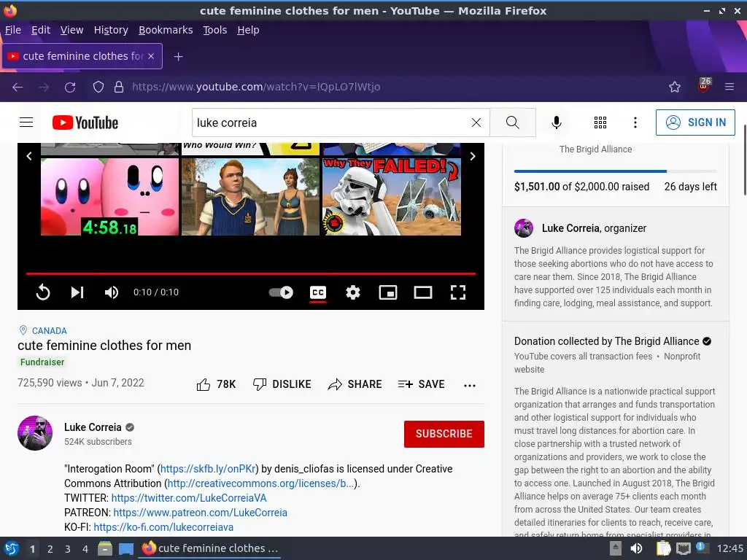Open the History menu

[x=111, y=30]
